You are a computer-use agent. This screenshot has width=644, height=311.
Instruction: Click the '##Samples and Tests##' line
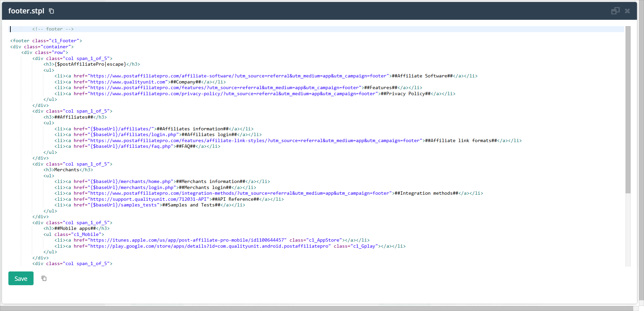click(150, 205)
